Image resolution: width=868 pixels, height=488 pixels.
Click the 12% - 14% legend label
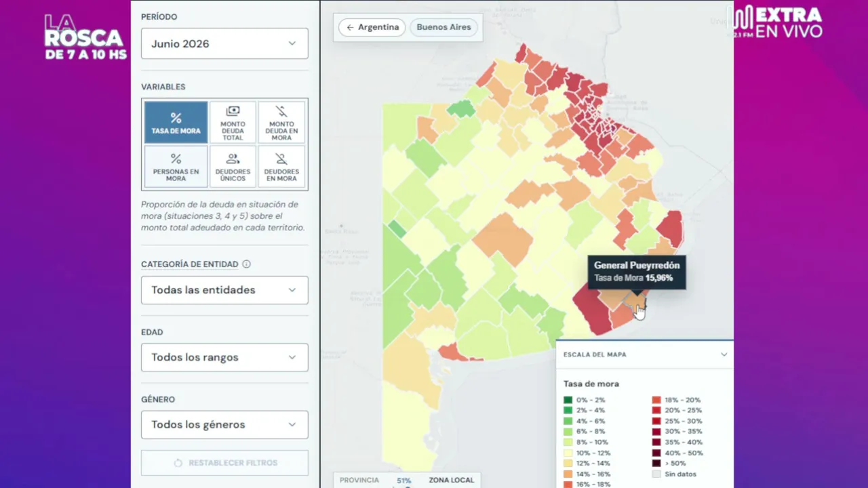(593, 463)
